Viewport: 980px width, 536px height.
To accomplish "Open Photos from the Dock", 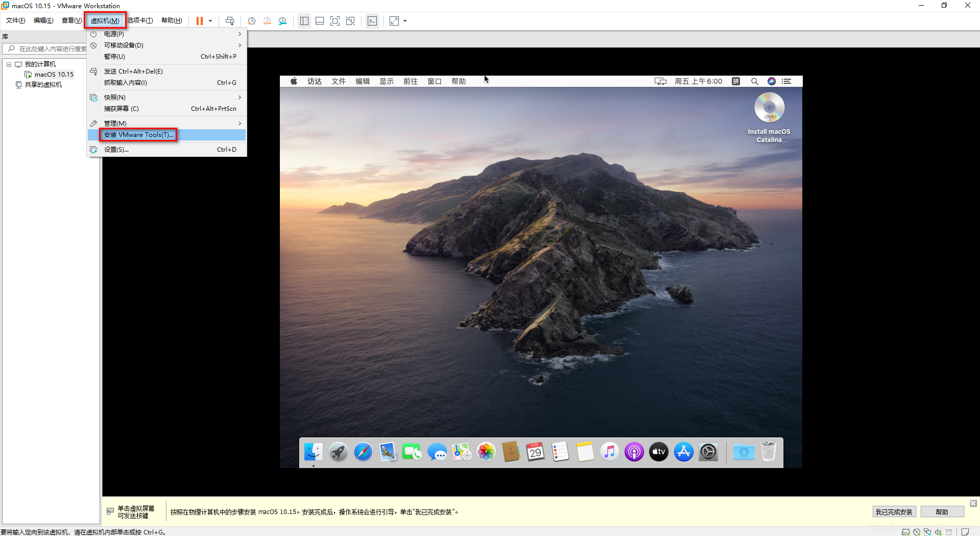I will pos(486,452).
